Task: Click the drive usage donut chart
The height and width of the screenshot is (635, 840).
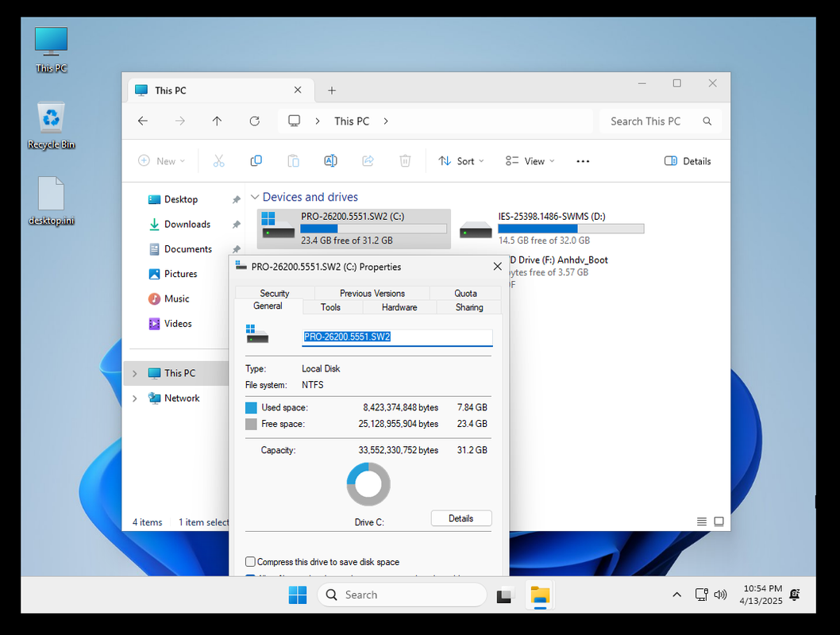Action: (x=368, y=484)
